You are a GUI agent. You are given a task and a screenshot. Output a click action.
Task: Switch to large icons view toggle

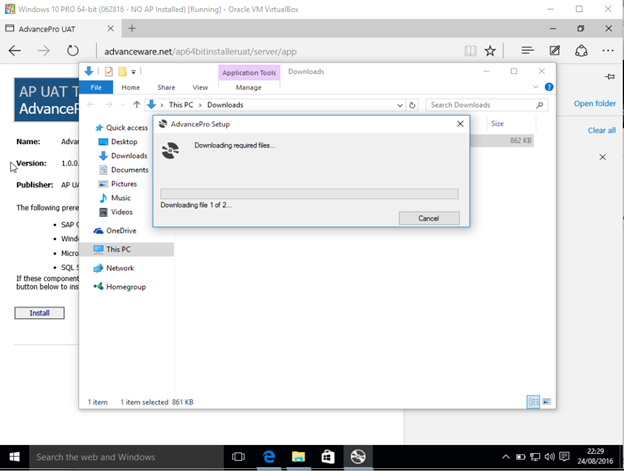click(547, 402)
